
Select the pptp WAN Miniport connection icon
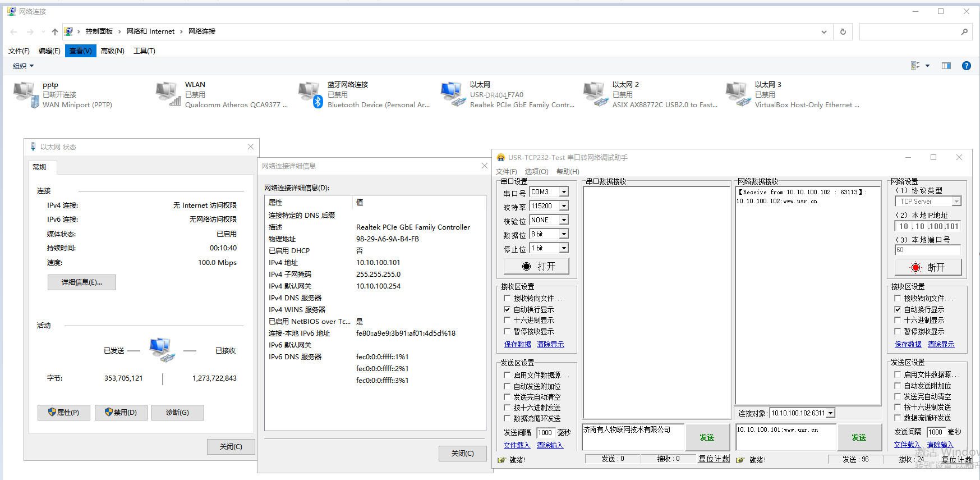25,94
